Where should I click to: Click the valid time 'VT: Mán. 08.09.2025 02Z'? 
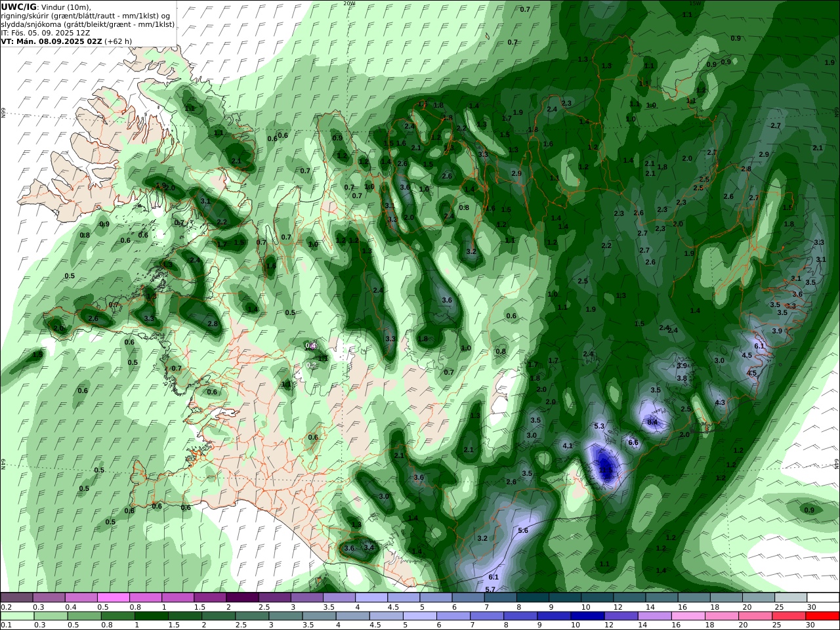[x=51, y=41]
